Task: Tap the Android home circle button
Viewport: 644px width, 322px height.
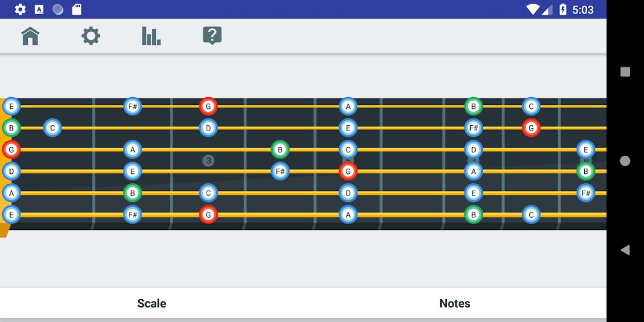Action: 625,160
